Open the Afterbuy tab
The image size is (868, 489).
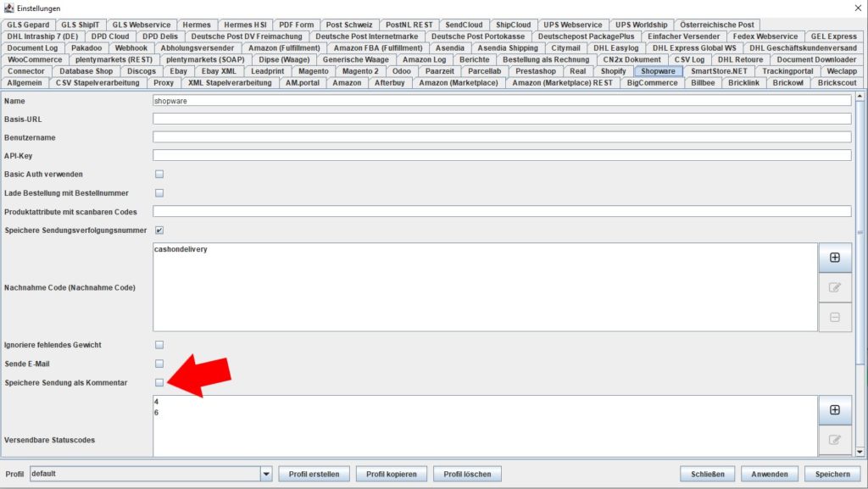(x=390, y=83)
